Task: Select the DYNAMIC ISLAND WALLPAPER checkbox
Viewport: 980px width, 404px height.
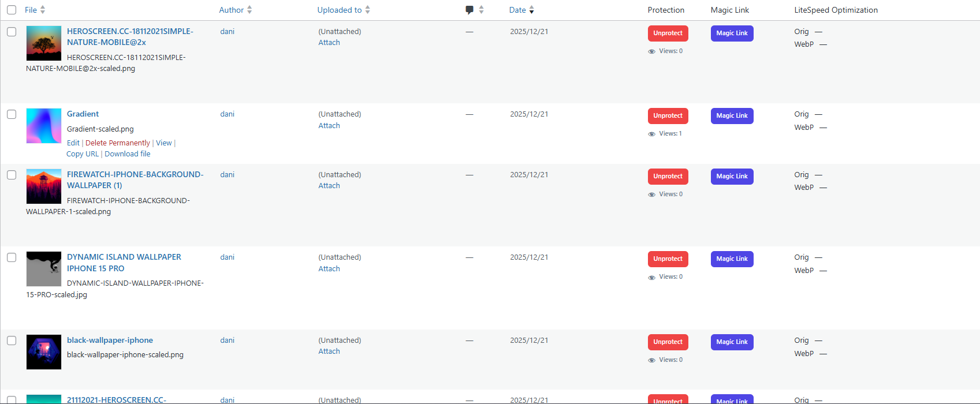Action: 12,257
